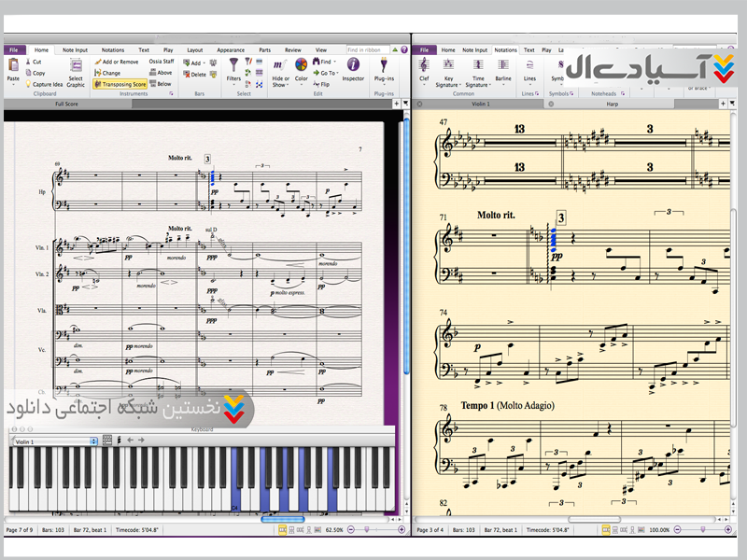The width and height of the screenshot is (747, 560).
Task: Open the Violin 1 keyboard instrument dropdown
Action: tap(54, 441)
